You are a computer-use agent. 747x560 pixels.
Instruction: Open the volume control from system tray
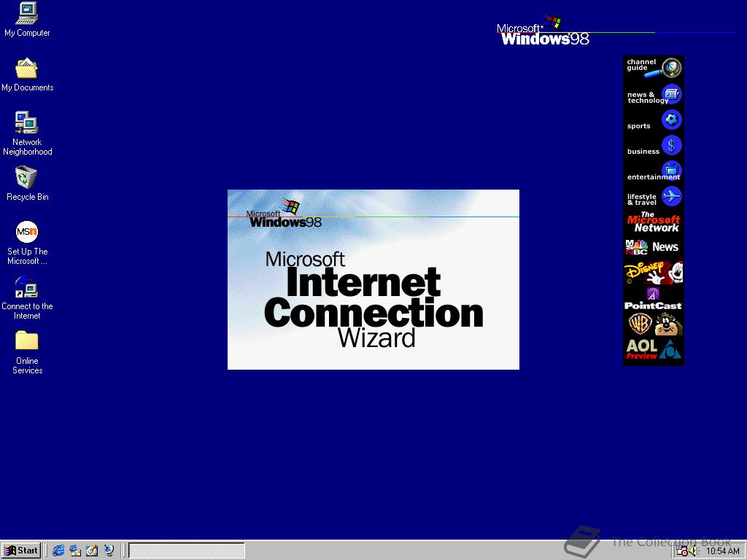pos(692,551)
